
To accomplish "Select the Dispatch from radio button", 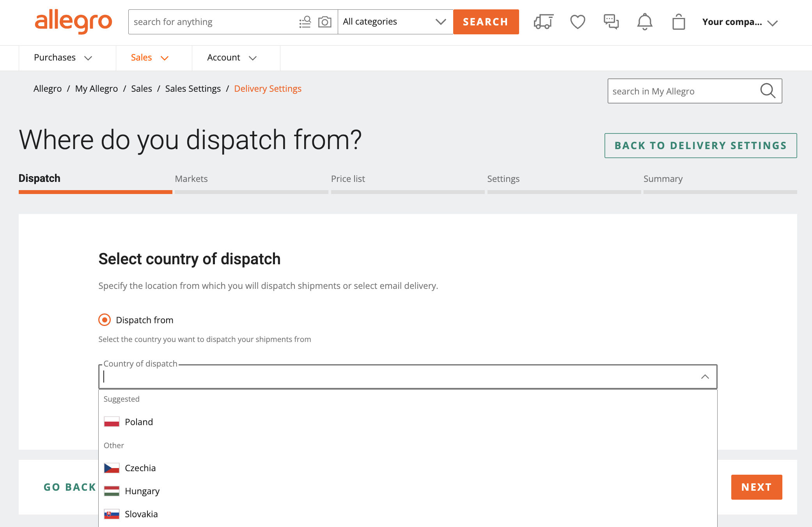I will tap(105, 320).
